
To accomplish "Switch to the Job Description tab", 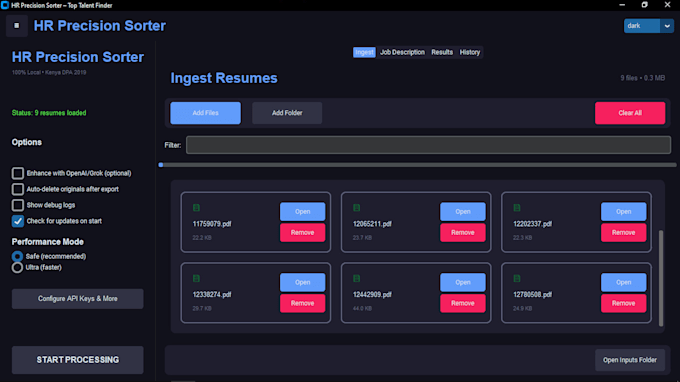I will click(402, 52).
